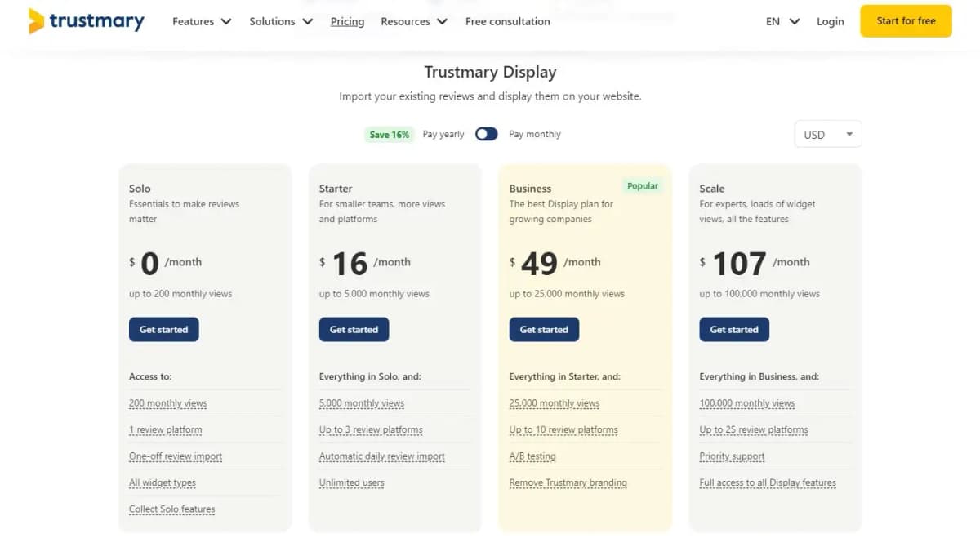
Task: Click the Trustmary Display heading
Action: [x=490, y=72]
